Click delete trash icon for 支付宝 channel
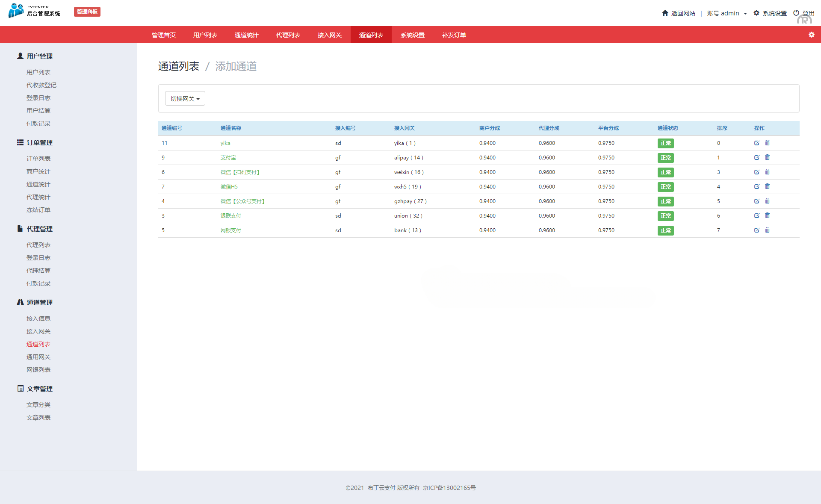Image resolution: width=821 pixels, height=504 pixels. pos(767,158)
